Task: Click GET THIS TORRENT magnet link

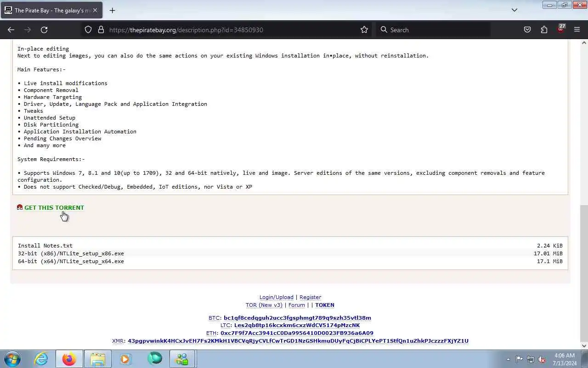Action: pyautogui.click(x=54, y=207)
